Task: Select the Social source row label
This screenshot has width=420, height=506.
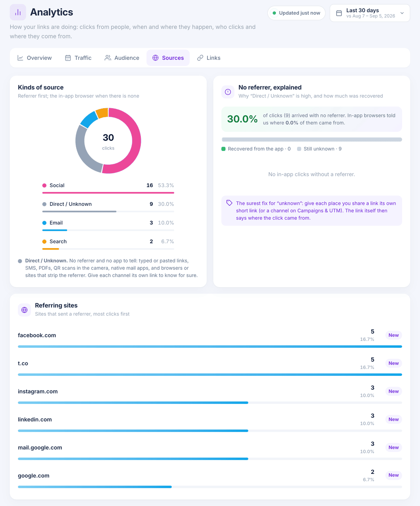Action: [x=57, y=185]
